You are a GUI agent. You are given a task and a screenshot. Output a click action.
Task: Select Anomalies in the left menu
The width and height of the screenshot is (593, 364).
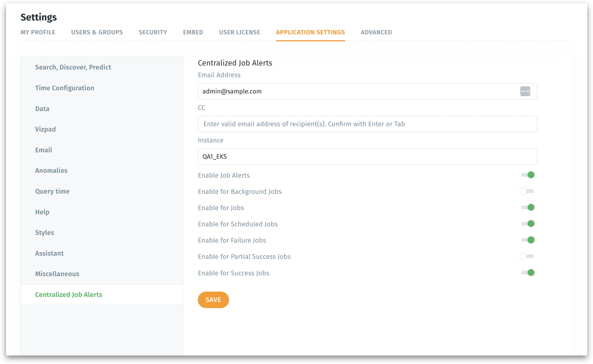pyautogui.click(x=51, y=170)
